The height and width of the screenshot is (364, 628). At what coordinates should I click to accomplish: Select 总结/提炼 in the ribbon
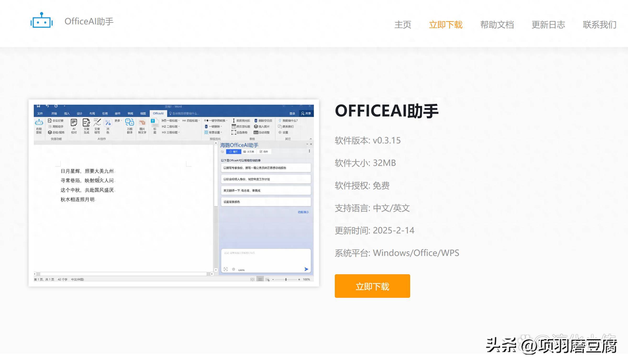pos(56,132)
